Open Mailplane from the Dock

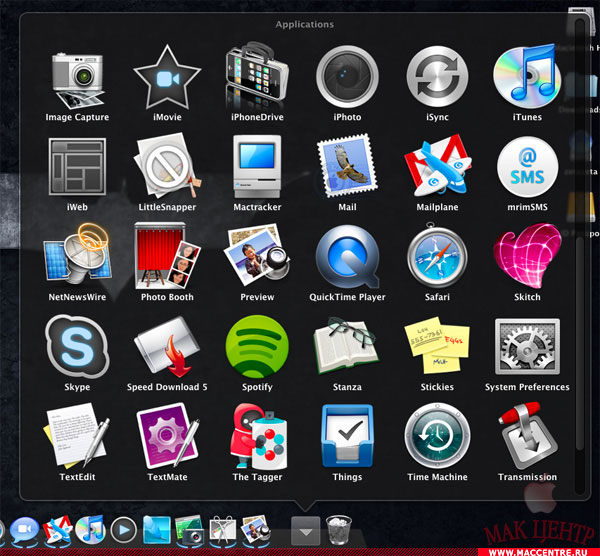58,530
